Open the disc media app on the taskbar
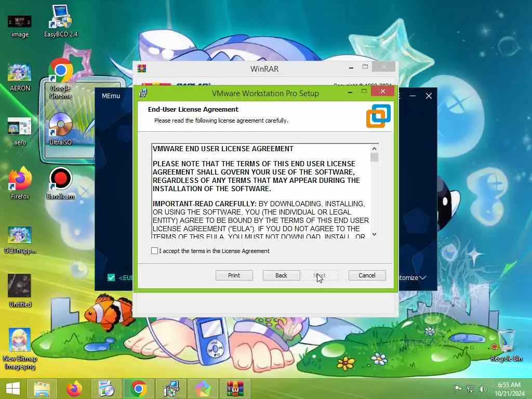Screen dimensions: 532x399 [x=106, y=389]
